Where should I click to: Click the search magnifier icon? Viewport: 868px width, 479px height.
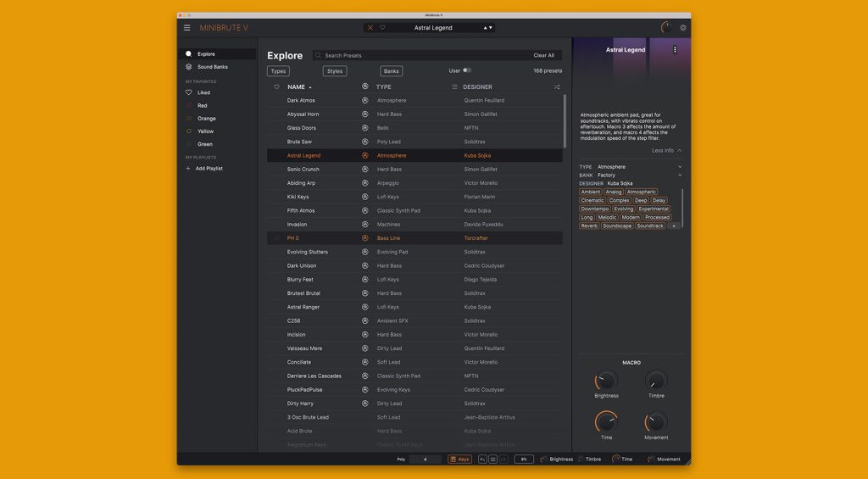tap(319, 55)
